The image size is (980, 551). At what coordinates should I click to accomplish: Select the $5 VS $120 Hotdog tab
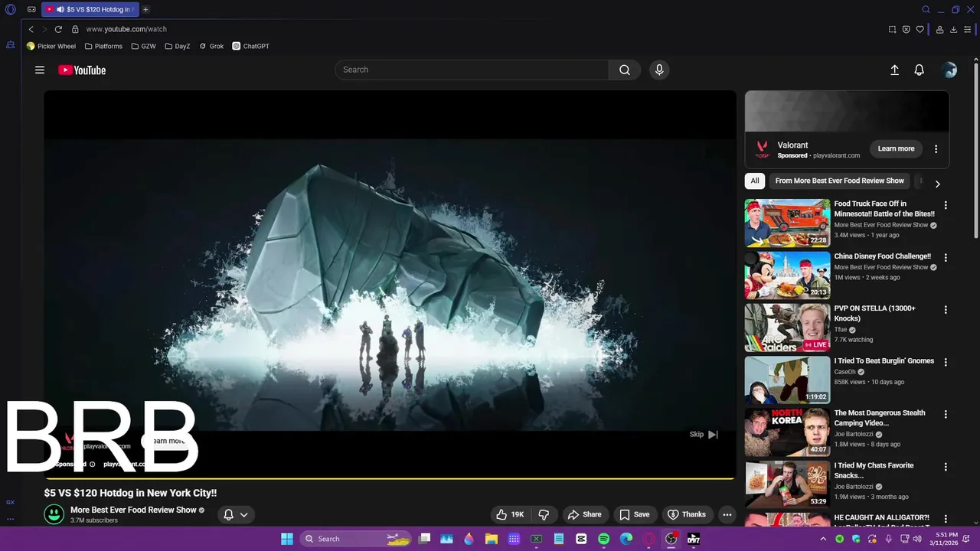(x=90, y=9)
